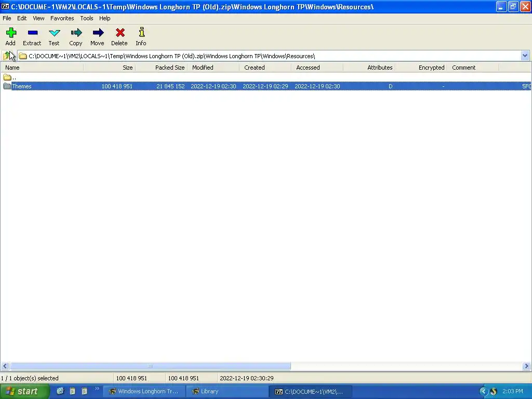Sort by the Encrypted column header
Screen dimensions: 532x399
tap(421, 68)
